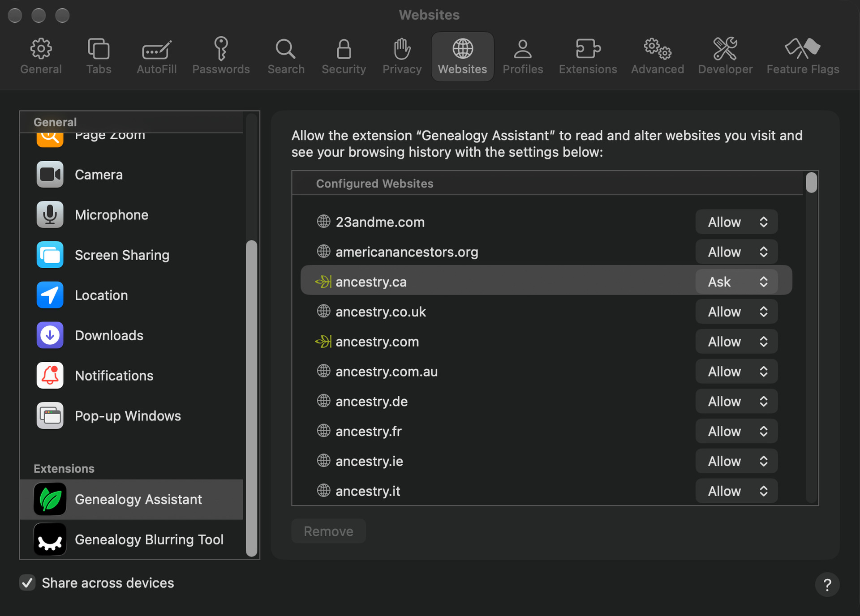Screen dimensions: 860x616
Task: Open the AutoFill preferences pane
Action: coord(156,56)
